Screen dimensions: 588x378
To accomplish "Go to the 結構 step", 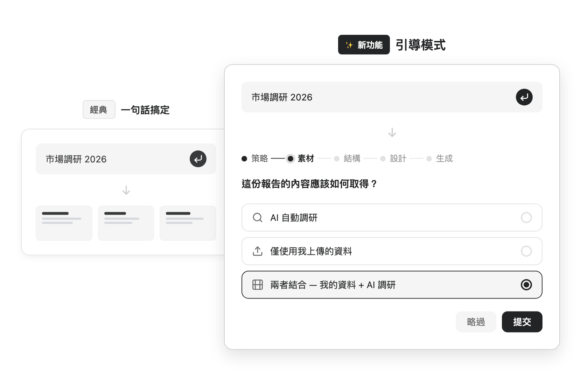I will pos(347,159).
